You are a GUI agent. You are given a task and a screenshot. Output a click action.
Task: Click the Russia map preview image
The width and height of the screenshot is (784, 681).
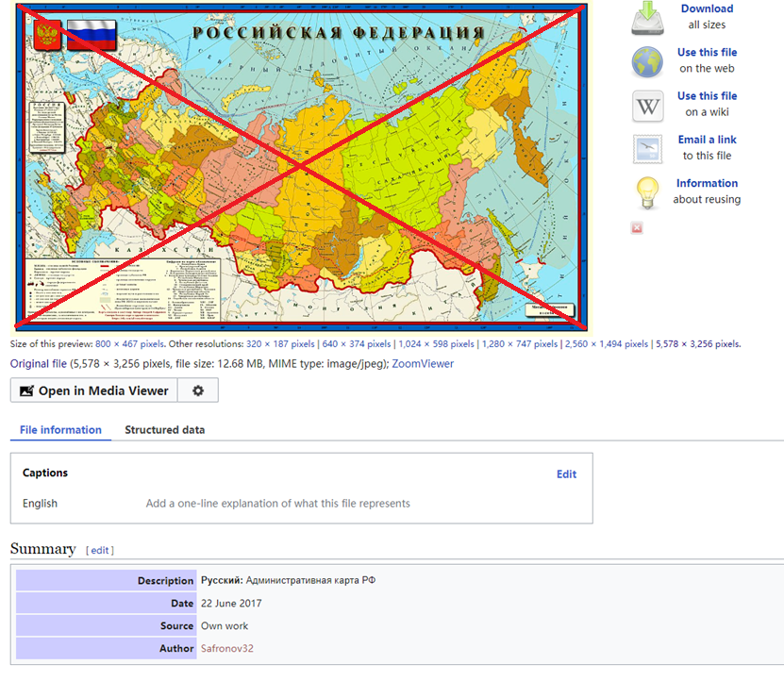click(x=301, y=165)
